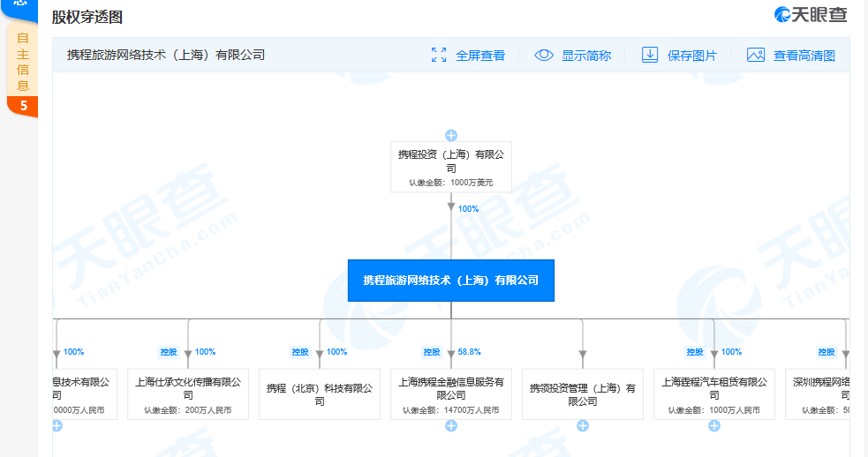Screen dimensions: 868x457
Task: Open 全屏查看 fullscreen view
Action: (480, 56)
